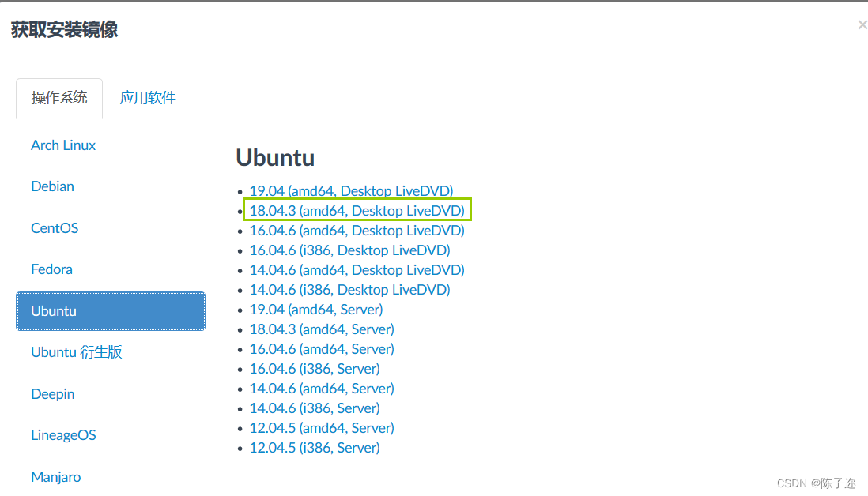Switch to the 操作系统 tab

[x=59, y=99]
